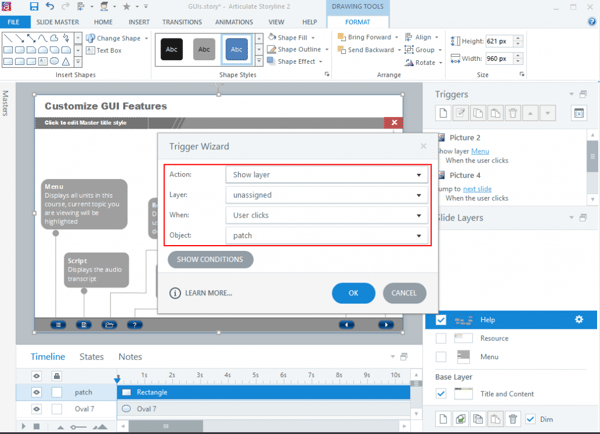The image size is (600, 434).
Task: Add a new slide layer
Action: (443, 419)
